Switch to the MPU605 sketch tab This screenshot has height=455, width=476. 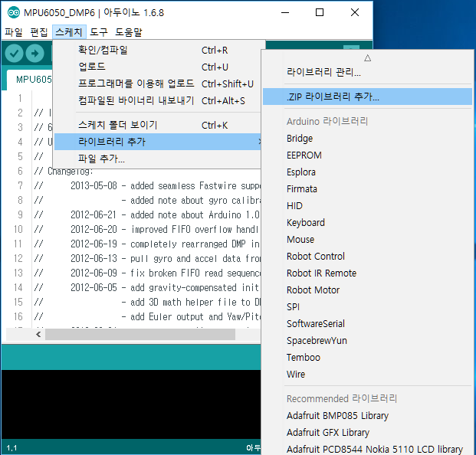pyautogui.click(x=30, y=80)
